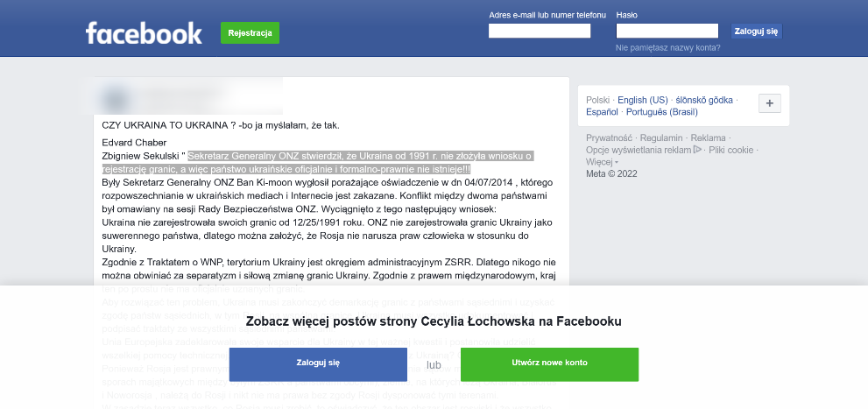
Task: Switch language to Español
Action: click(603, 112)
